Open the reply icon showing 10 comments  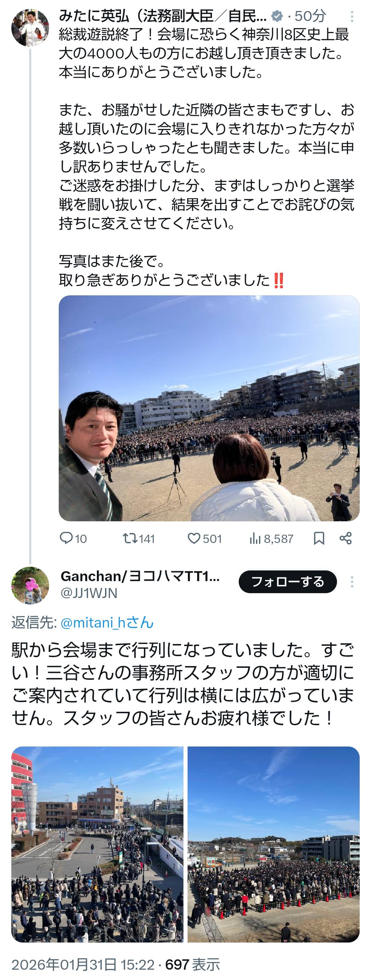[x=66, y=538]
